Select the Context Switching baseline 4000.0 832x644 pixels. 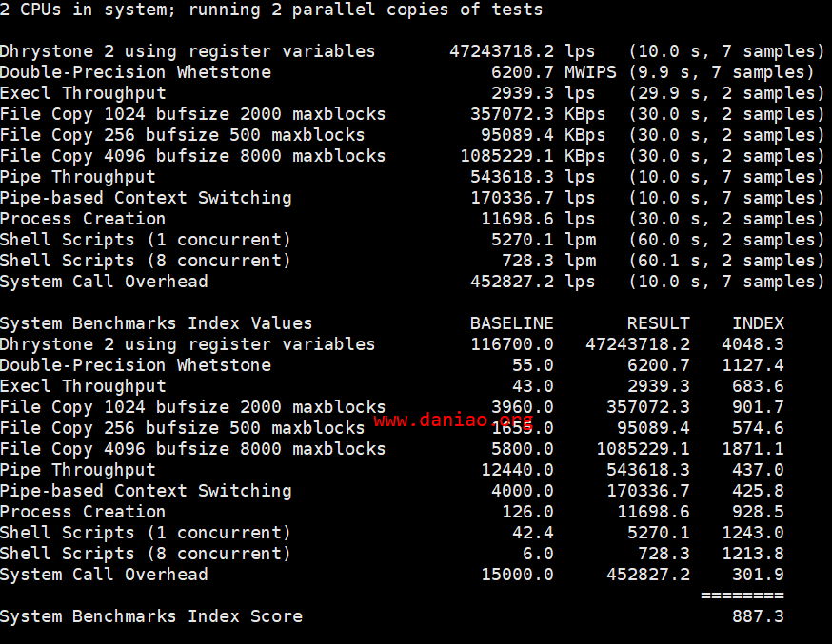(522, 491)
